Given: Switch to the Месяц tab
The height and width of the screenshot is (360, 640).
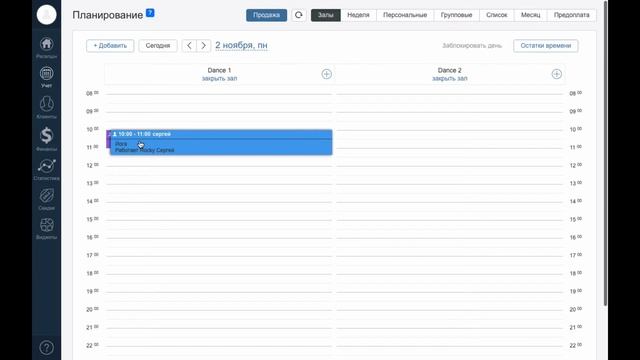Looking at the screenshot, I should point(531,15).
